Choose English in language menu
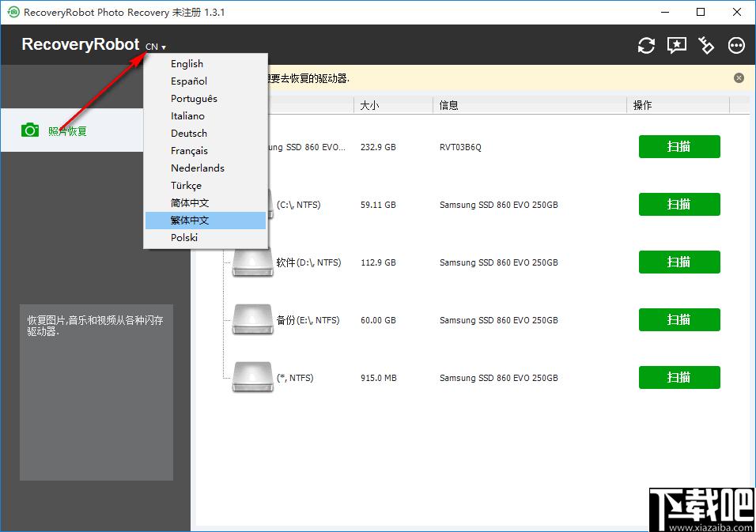Image resolution: width=756 pixels, height=532 pixels. click(x=206, y=63)
